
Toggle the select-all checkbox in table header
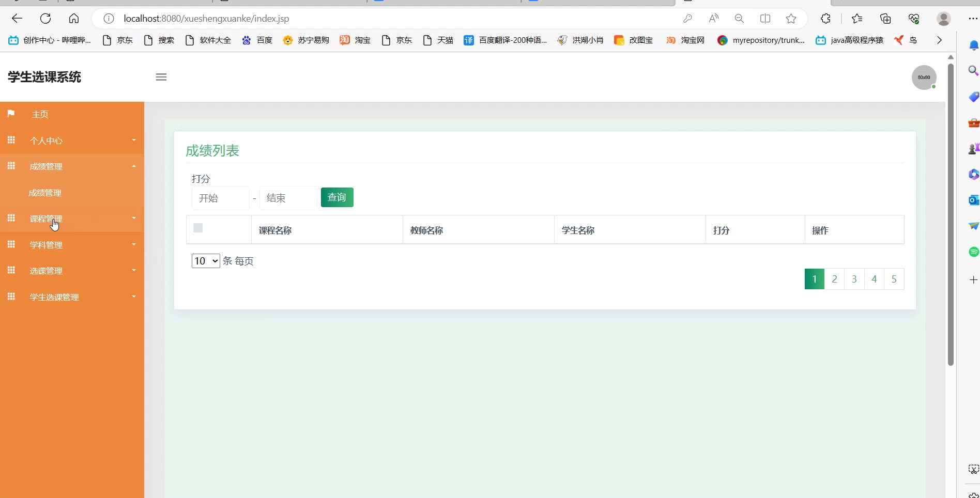coord(198,228)
